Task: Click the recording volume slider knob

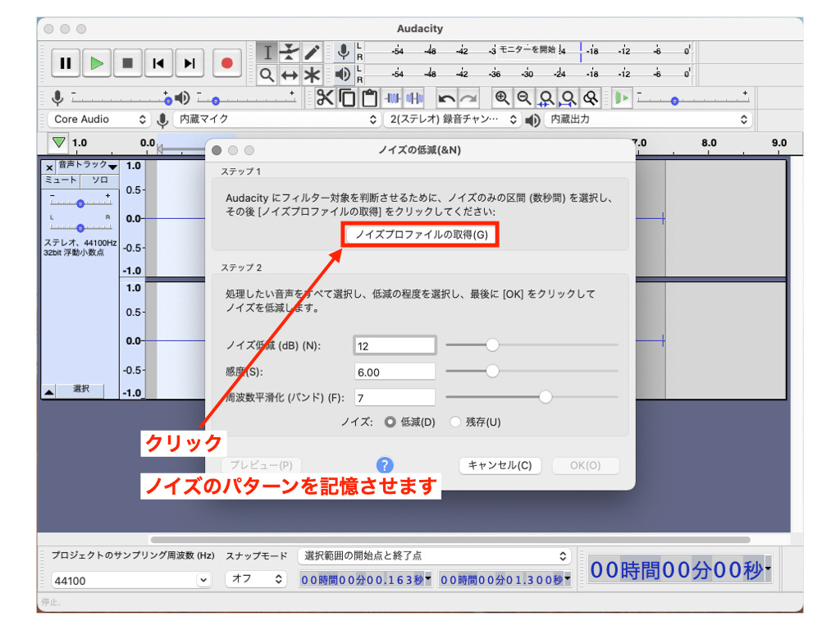Action: pyautogui.click(x=168, y=101)
